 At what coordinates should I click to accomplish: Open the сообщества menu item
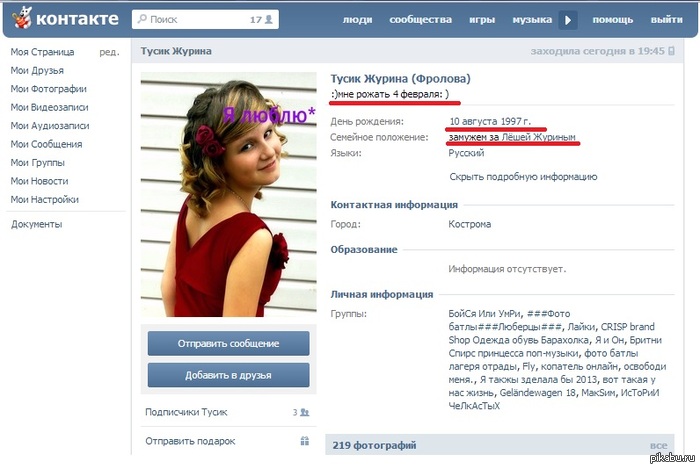[x=421, y=20]
